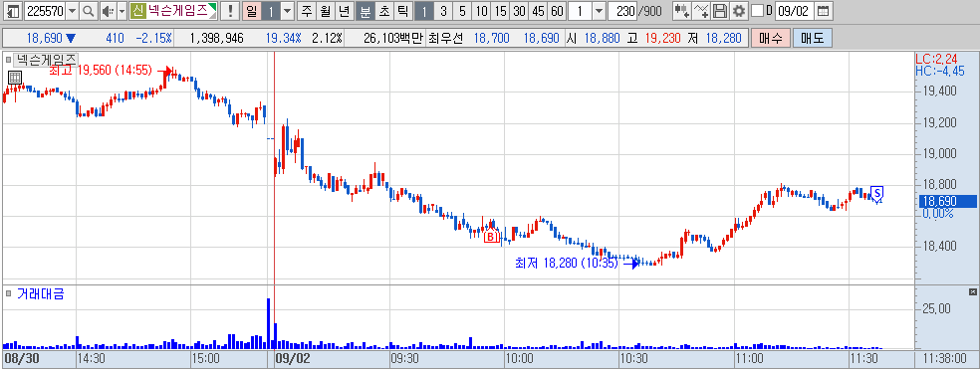Screen dimensions: 980x369
Task: Select the 30 minute interval button
Action: (518, 11)
